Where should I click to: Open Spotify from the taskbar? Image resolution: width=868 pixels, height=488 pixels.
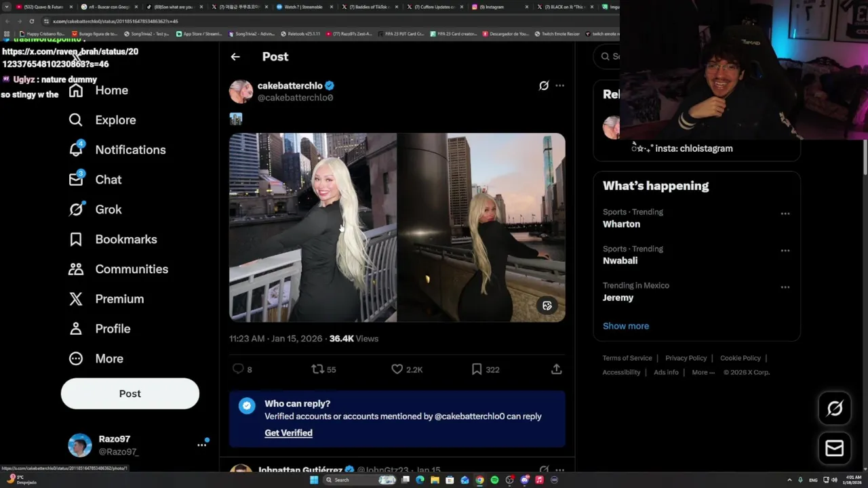point(494,480)
